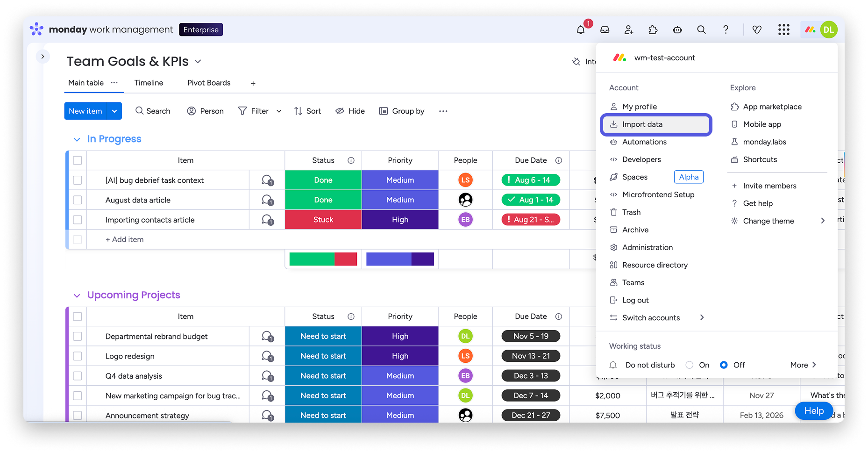Open conversation for August data article
This screenshot has height=453, width=868.
[x=268, y=200]
